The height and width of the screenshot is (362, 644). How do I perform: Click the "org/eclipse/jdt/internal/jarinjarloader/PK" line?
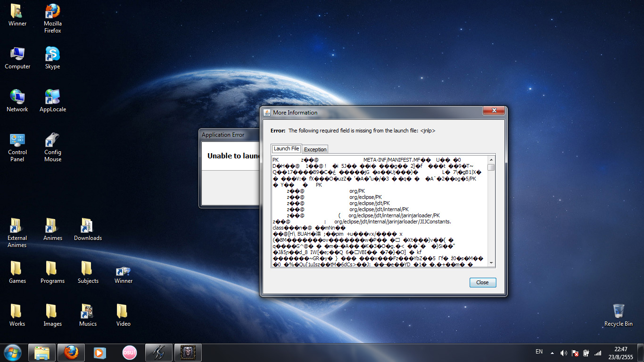click(394, 215)
